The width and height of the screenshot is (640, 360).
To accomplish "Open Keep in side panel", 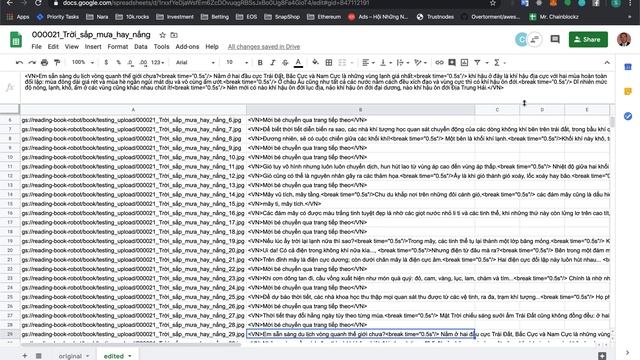I will [628, 91].
